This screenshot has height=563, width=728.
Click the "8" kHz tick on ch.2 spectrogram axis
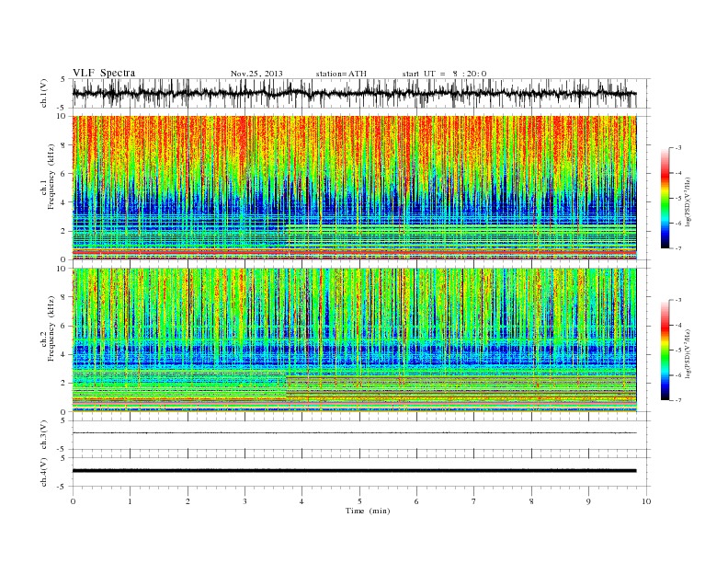point(64,297)
